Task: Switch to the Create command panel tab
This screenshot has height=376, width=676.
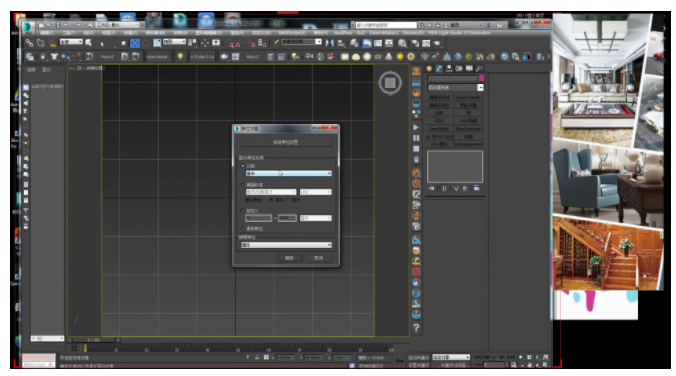Action: click(x=429, y=69)
